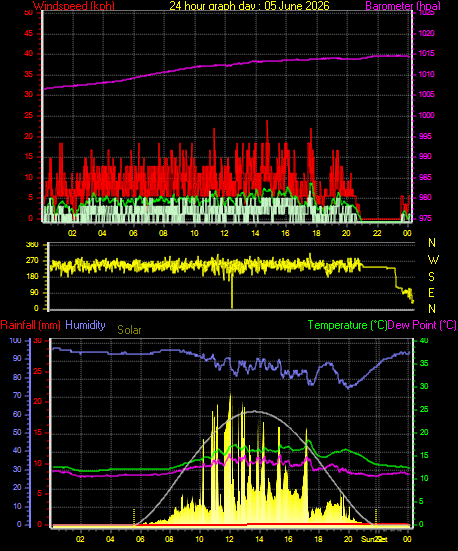Click the '270' wind direction degree value

coord(32,261)
